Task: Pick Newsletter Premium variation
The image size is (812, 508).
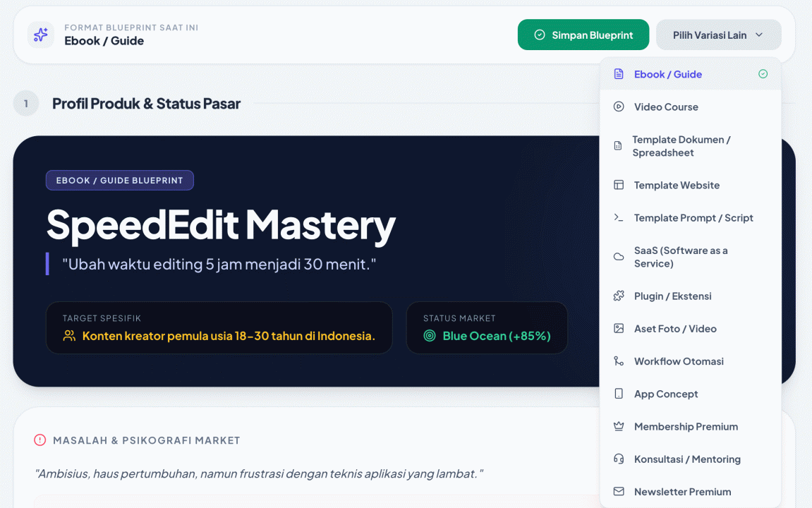Action: (690, 492)
